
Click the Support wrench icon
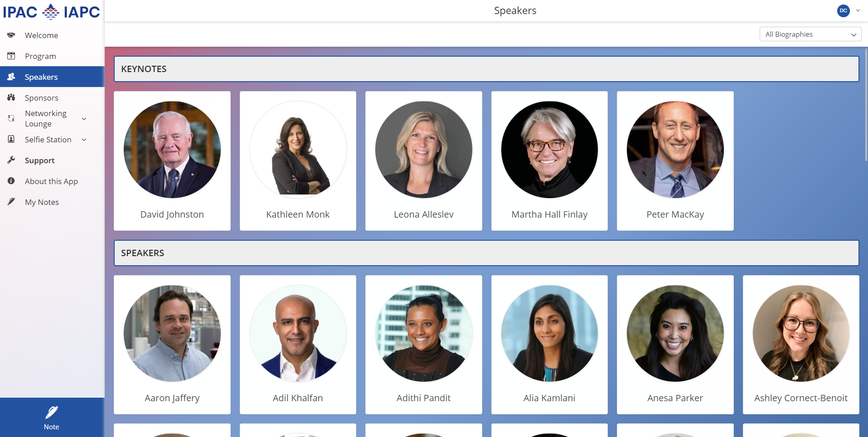(x=11, y=160)
